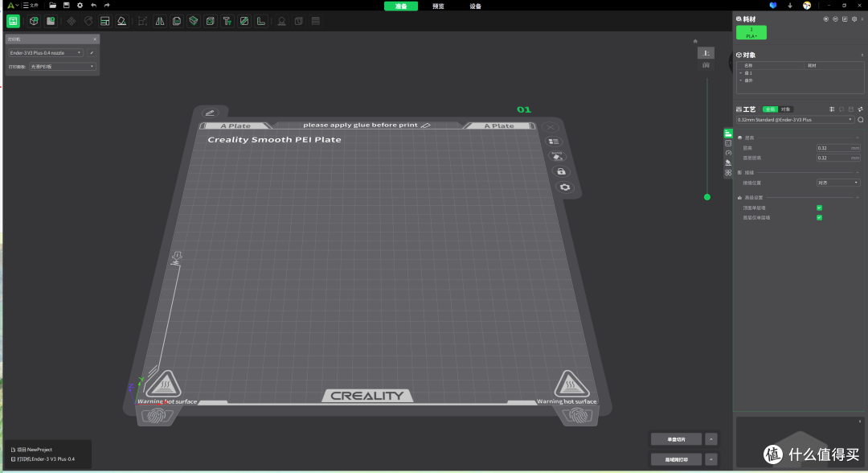Viewport: 868px width, 473px height.
Task: Switch to Preview tab
Action: click(x=438, y=6)
